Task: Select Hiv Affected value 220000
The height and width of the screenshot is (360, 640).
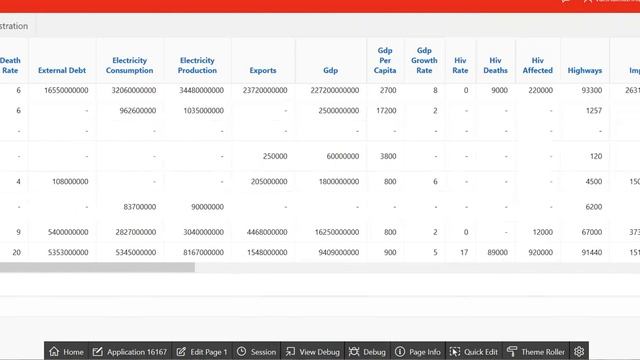Action: [x=540, y=90]
